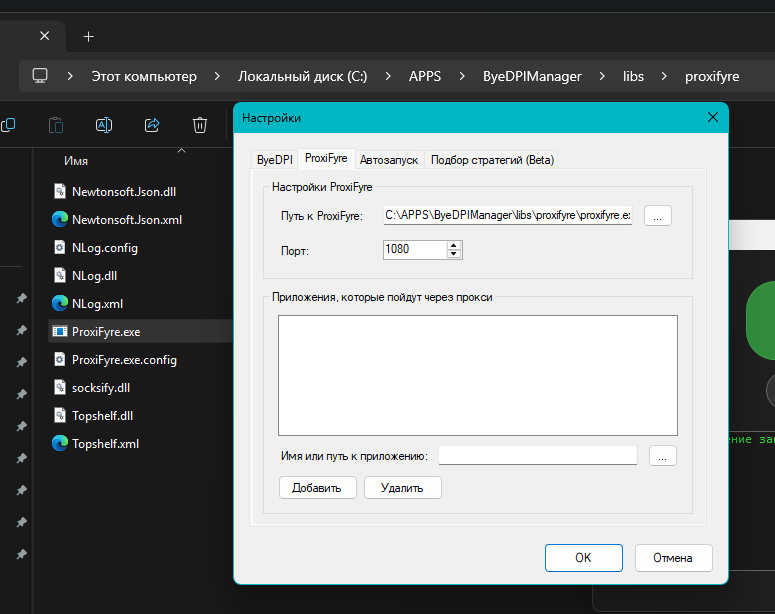Select the ProxiFyre.exe file icon
Screen dimensions: 775x614
pyautogui.click(x=59, y=331)
